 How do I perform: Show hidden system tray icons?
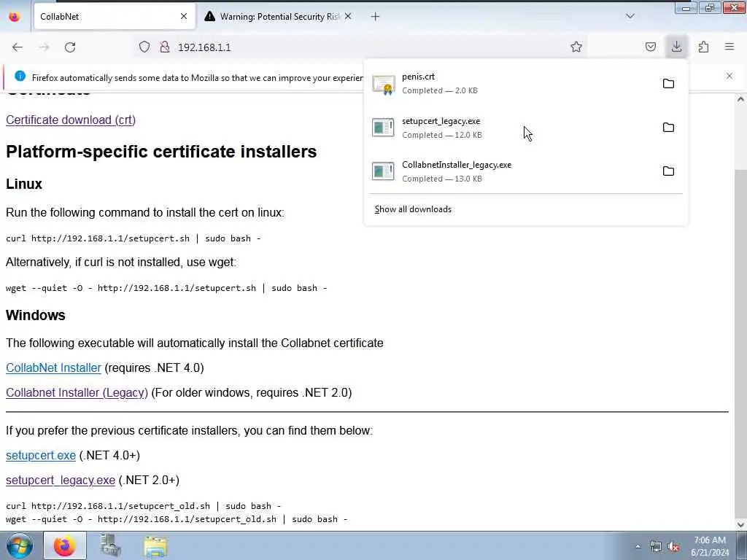tap(638, 546)
